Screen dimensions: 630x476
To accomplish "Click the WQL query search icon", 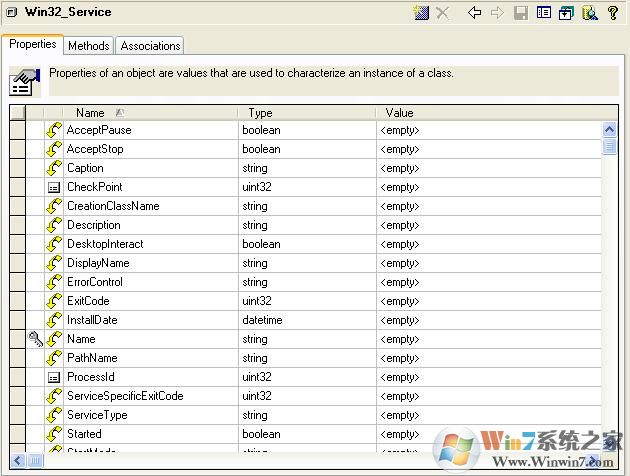I will [x=590, y=13].
